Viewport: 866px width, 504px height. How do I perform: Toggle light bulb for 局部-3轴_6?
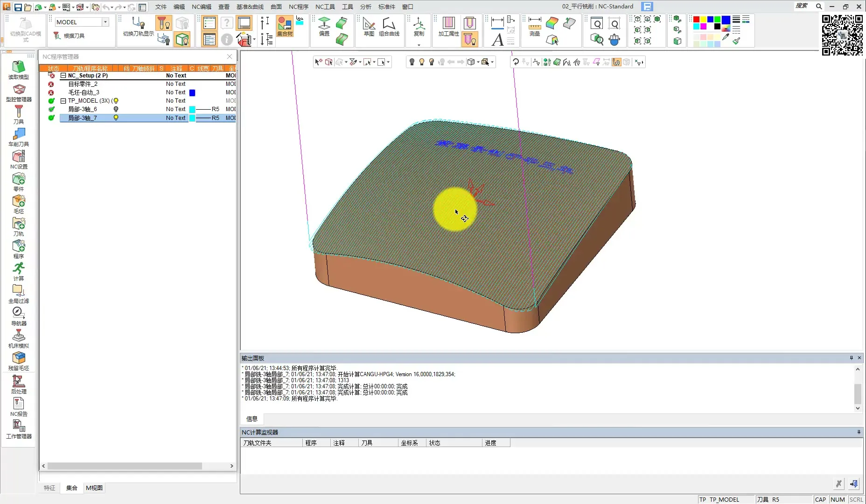pos(116,109)
